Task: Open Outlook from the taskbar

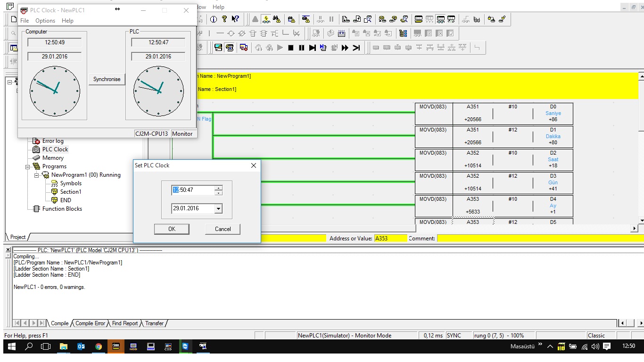Action: 81,346
